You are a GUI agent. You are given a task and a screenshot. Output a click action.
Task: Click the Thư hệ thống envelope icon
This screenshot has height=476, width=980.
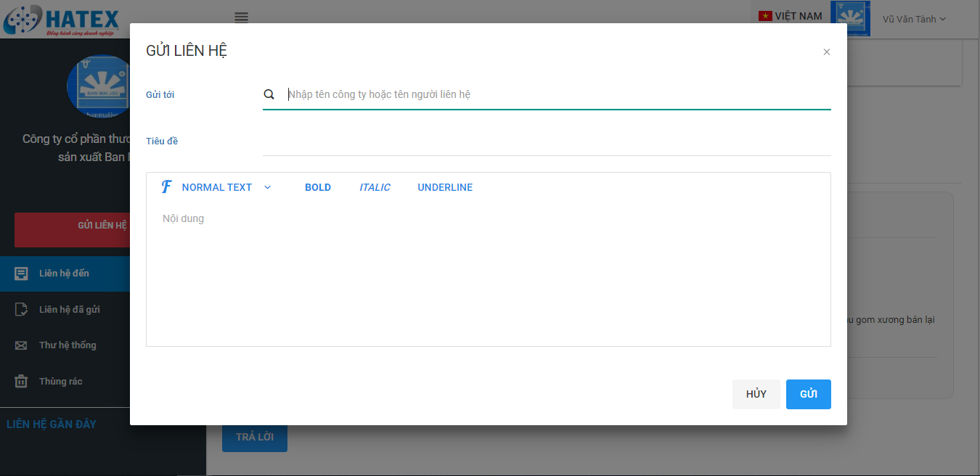coord(22,345)
